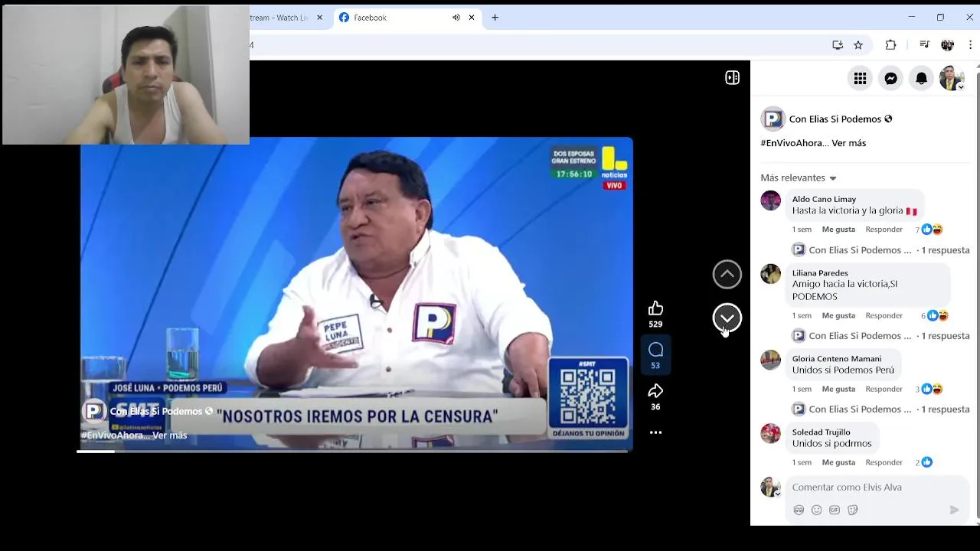Open Messenger chats icon
This screenshot has width=980, height=551.
(890, 78)
